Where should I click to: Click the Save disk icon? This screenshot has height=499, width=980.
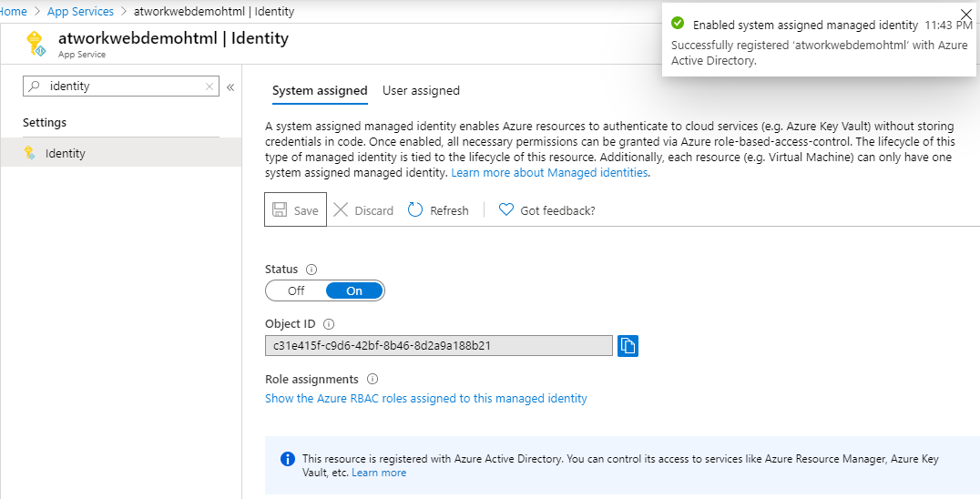click(x=280, y=210)
